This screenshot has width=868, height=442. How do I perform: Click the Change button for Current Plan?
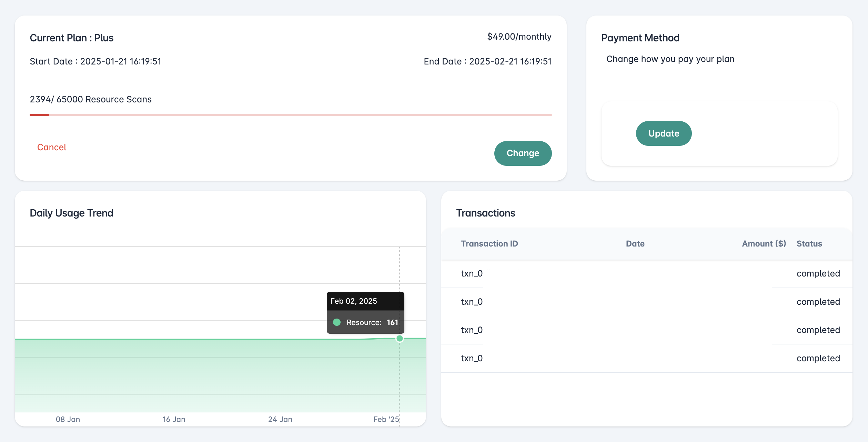523,153
